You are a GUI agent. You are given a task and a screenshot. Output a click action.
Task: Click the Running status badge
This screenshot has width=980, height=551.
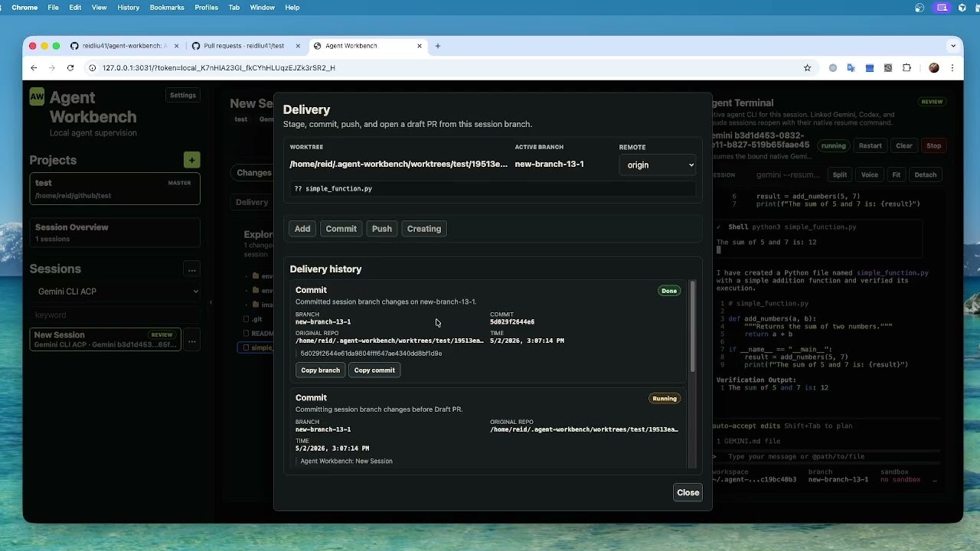(665, 399)
